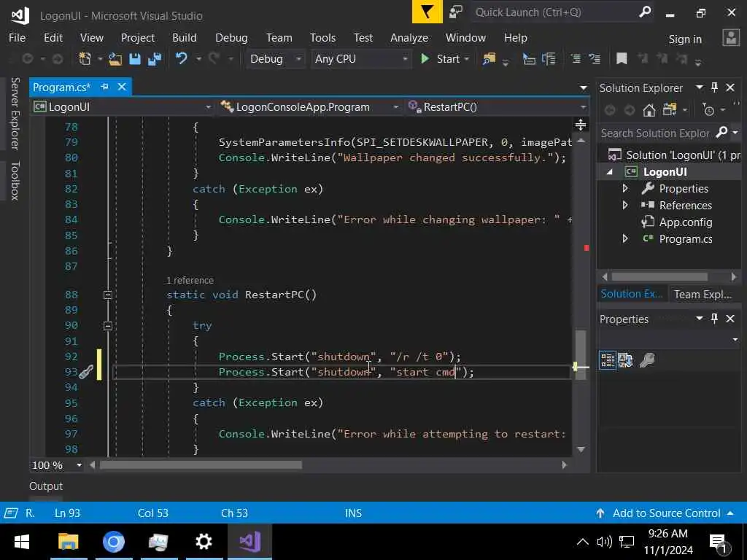Select App.config in Solution Explorer
The image size is (747, 560).
(685, 222)
